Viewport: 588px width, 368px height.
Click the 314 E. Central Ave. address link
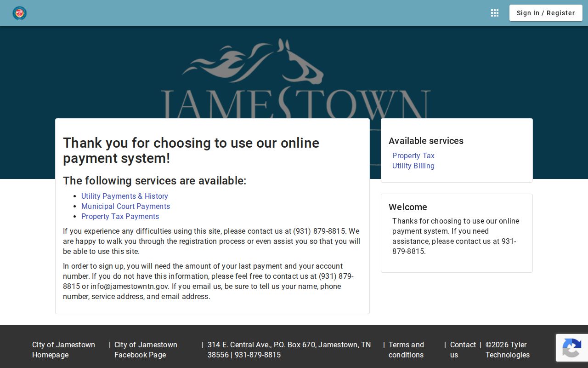pos(289,350)
